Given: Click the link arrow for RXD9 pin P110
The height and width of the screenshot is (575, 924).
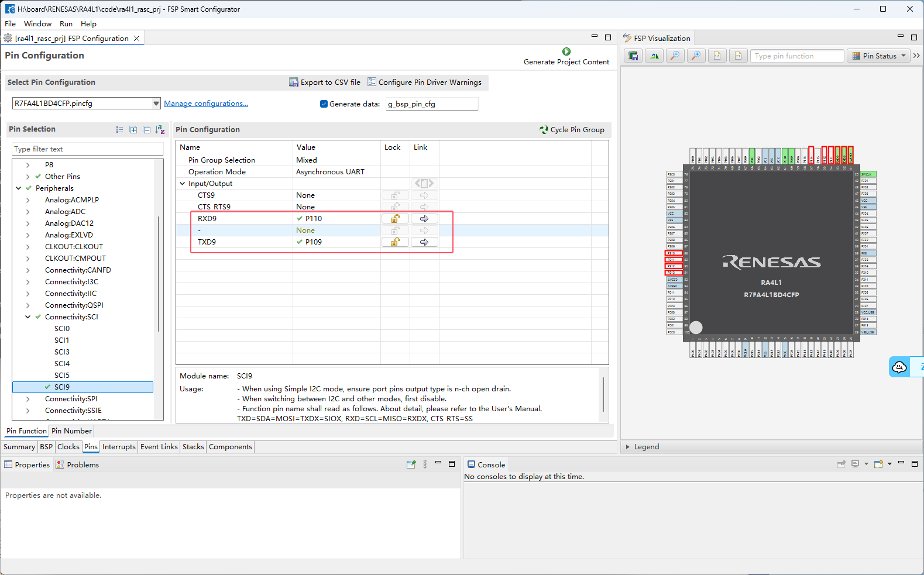Looking at the screenshot, I should coord(424,219).
